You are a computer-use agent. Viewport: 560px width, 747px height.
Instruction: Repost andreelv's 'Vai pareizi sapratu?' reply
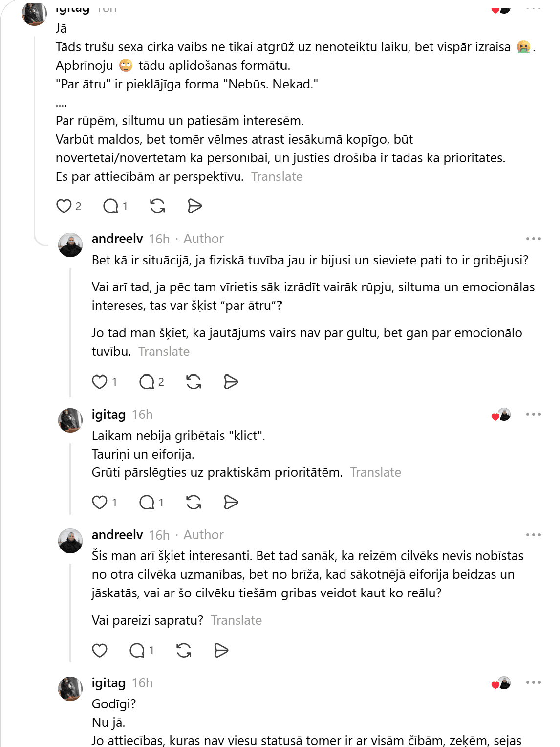pyautogui.click(x=184, y=650)
